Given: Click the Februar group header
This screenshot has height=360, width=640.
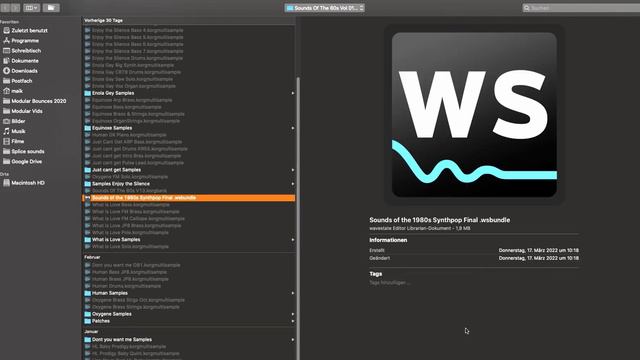Looking at the screenshot, I should (92, 258).
